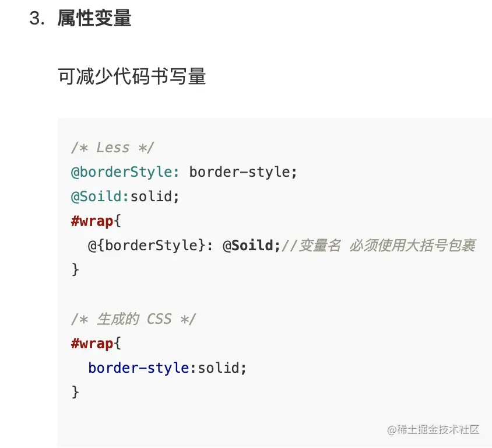Click the heading '属性变量'
Image resolution: width=492 pixels, height=448 pixels.
94,18
